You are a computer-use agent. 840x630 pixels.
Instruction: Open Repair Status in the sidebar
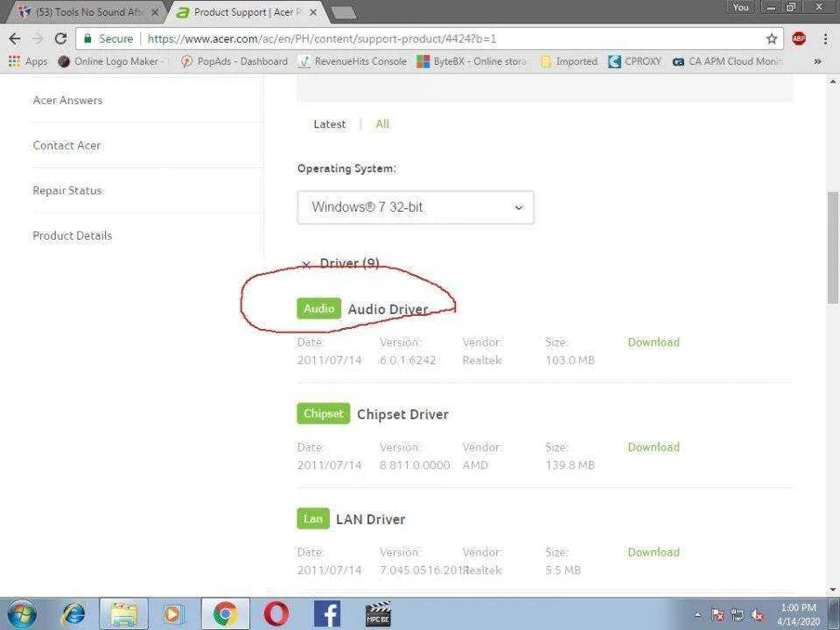pos(67,190)
